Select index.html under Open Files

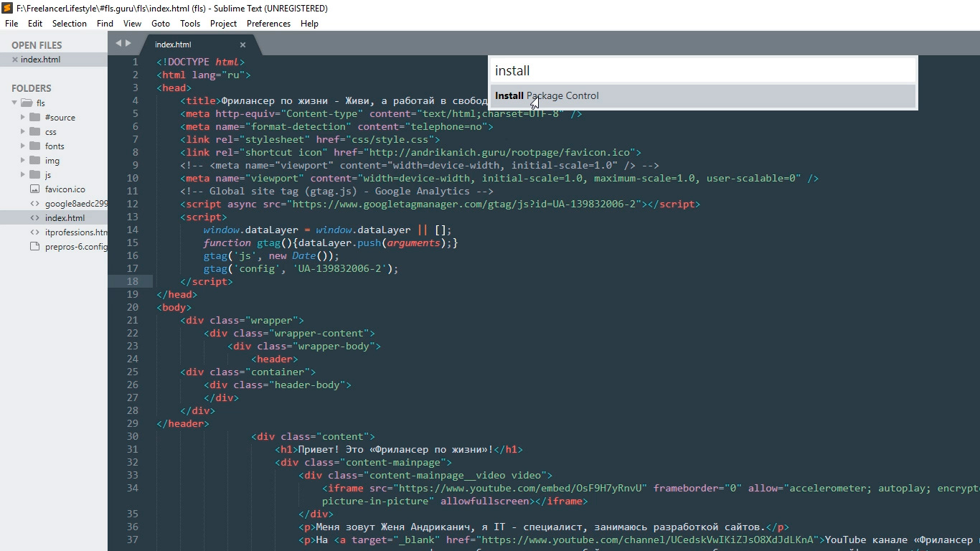[x=41, y=60]
